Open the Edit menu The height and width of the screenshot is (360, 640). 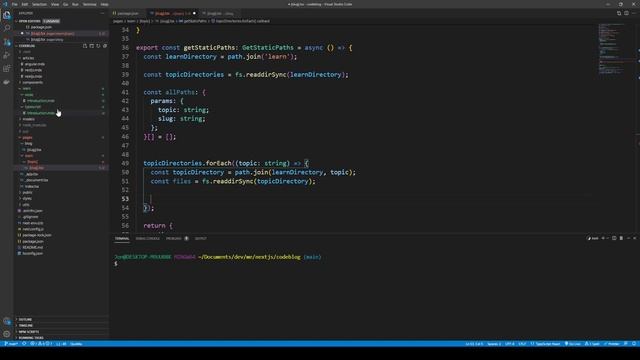[x=25, y=4]
